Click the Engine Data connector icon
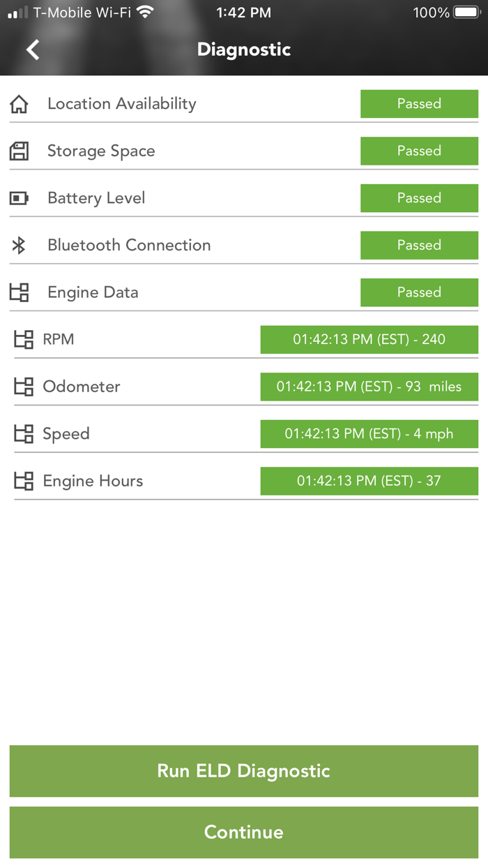Screen dimensions: 488x868 [20, 292]
